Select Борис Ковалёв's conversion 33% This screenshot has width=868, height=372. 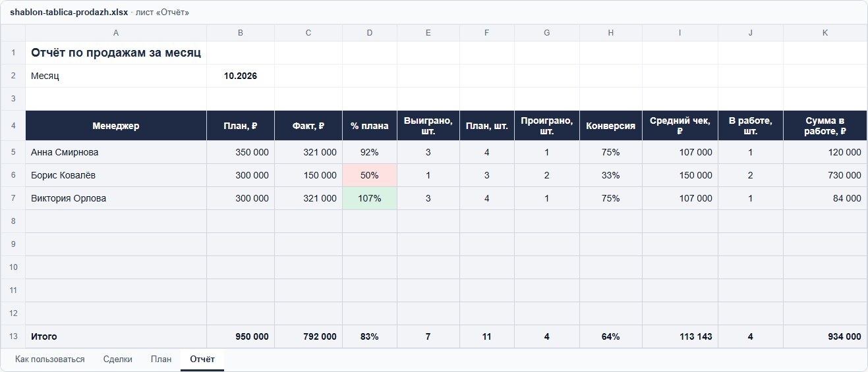tap(611, 175)
